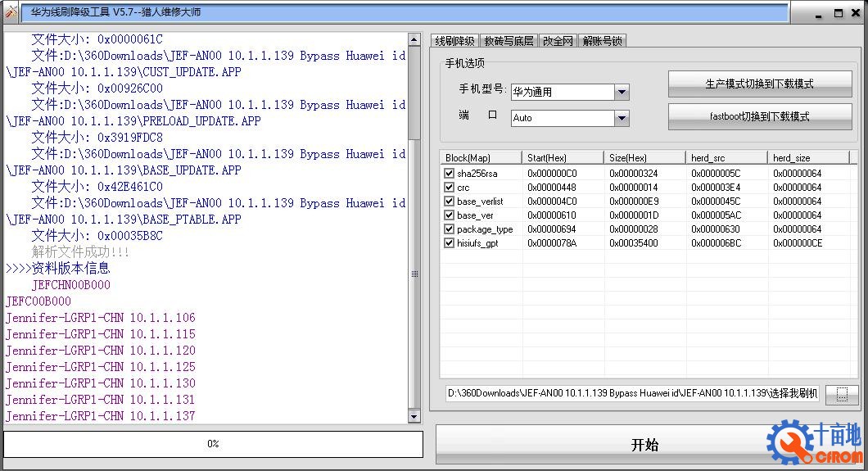
Task: Maximize the application window
Action: click(839, 13)
